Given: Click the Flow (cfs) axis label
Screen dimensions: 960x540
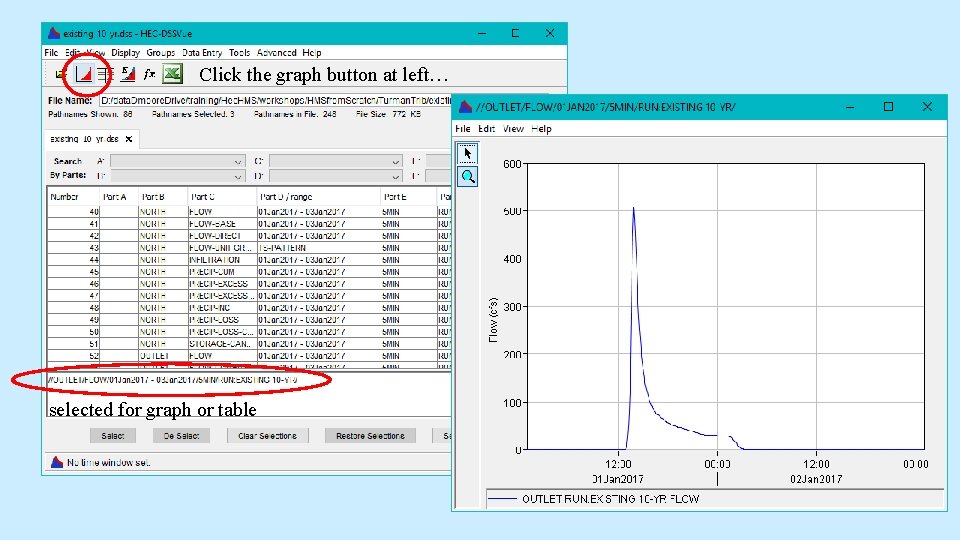Looking at the screenshot, I should (x=493, y=320).
